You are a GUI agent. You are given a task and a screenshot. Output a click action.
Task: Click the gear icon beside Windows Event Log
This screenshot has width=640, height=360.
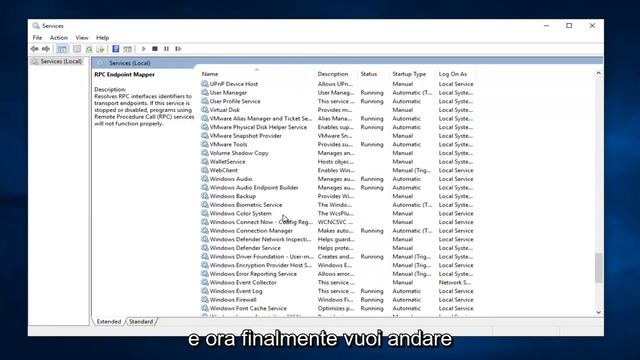(205, 291)
